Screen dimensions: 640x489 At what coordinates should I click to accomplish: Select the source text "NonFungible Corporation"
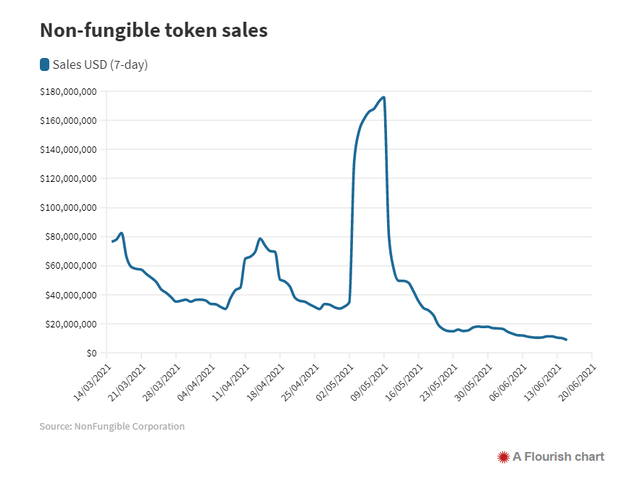(x=131, y=427)
